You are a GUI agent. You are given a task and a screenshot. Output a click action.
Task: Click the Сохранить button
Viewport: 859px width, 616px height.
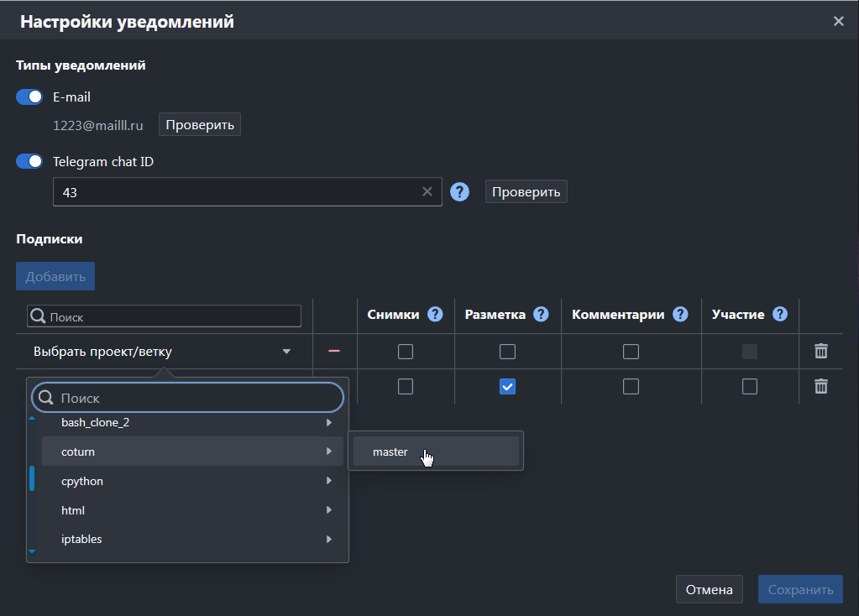click(800, 589)
